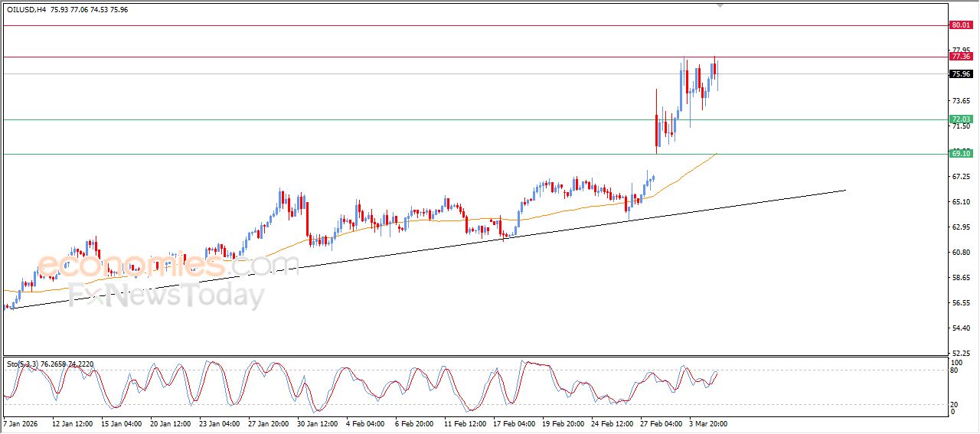Click the 100 level on stochastic scale
980x434 pixels.
956,362
